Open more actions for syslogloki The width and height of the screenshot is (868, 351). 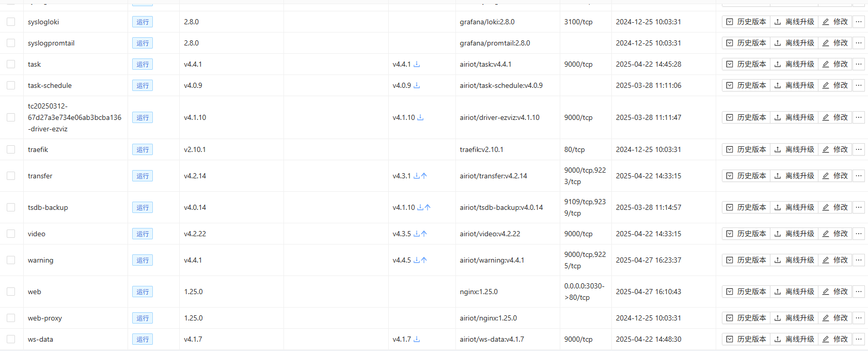tap(859, 22)
